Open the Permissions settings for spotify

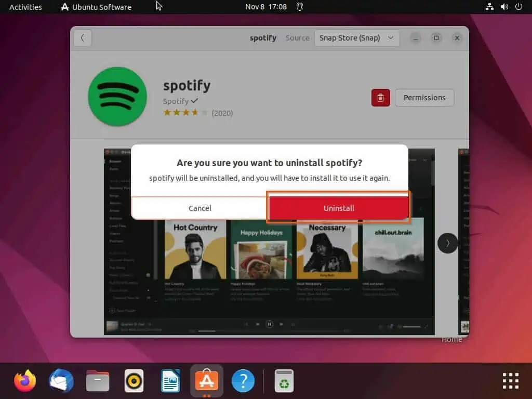coord(424,98)
